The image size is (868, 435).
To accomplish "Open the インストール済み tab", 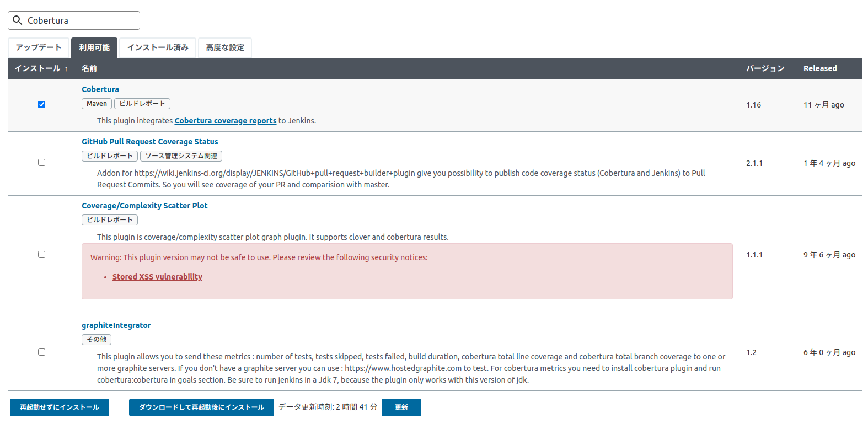I will pos(158,47).
